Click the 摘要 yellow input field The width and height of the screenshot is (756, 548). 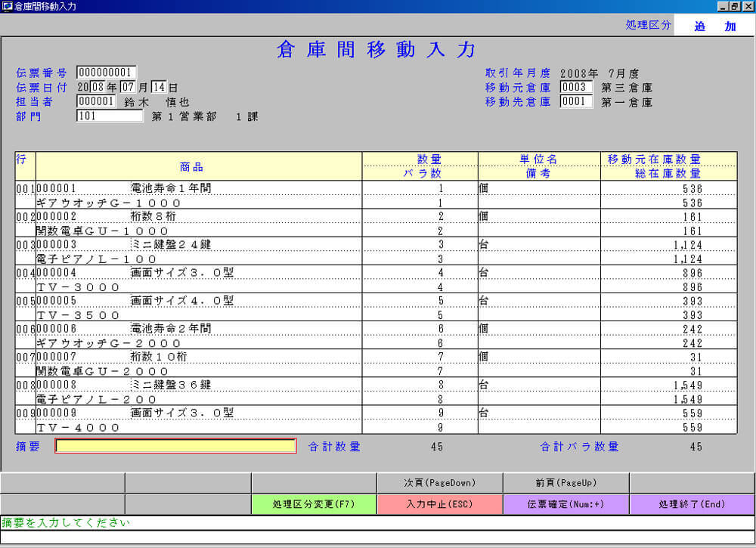pyautogui.click(x=175, y=446)
